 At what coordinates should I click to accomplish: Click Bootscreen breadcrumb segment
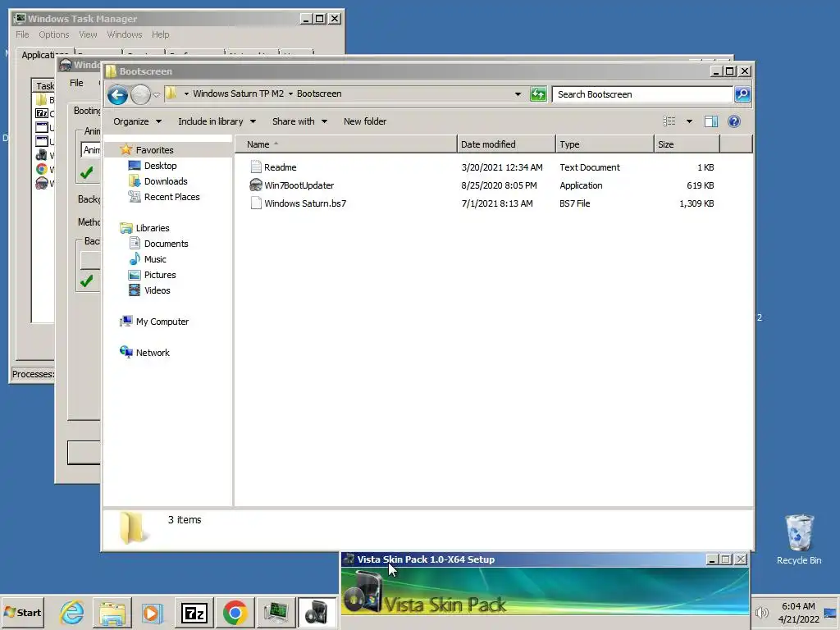319,94
